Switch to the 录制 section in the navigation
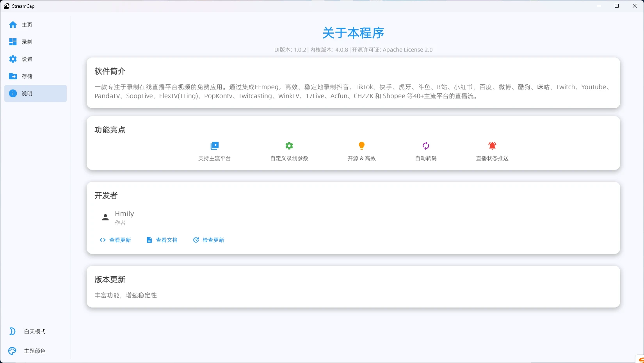Screen dimensions: 644x363 tap(27, 42)
